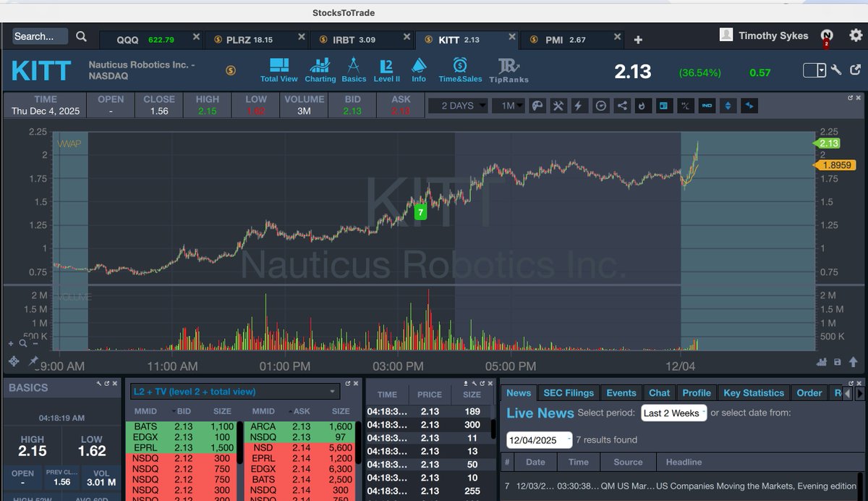Open the Level II panel

[x=387, y=70]
